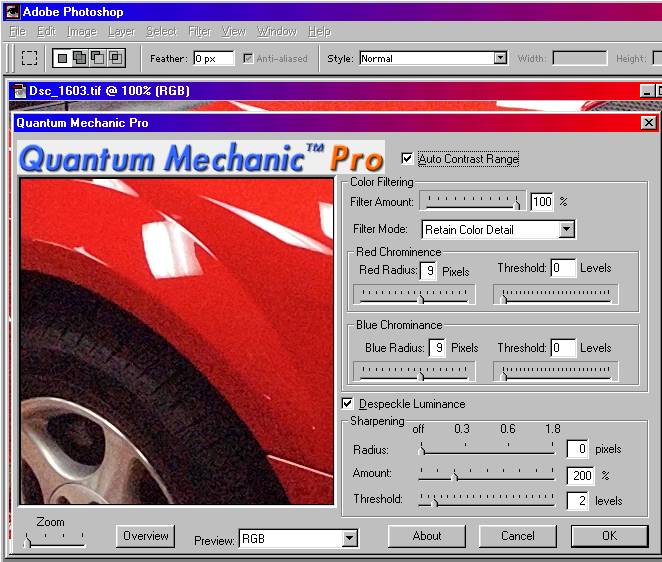The height and width of the screenshot is (562, 662).
Task: Minimize the Dsc_1603.tif document window
Action: (x=646, y=91)
